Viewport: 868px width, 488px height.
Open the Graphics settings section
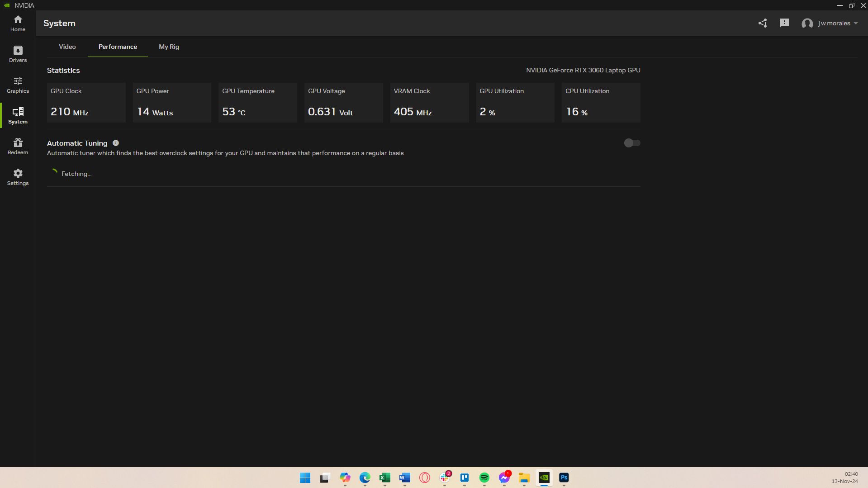(x=18, y=85)
